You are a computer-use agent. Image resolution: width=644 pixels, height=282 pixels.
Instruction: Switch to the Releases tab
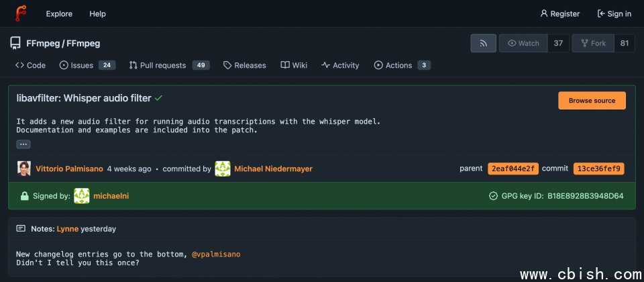tap(244, 65)
